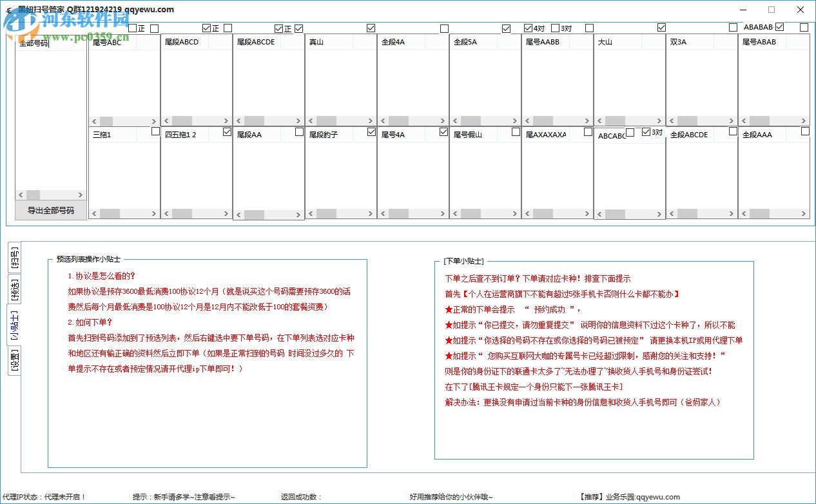Select the [小贴士] sidebar tab
Viewport: 816px width, 504px height.
point(14,324)
